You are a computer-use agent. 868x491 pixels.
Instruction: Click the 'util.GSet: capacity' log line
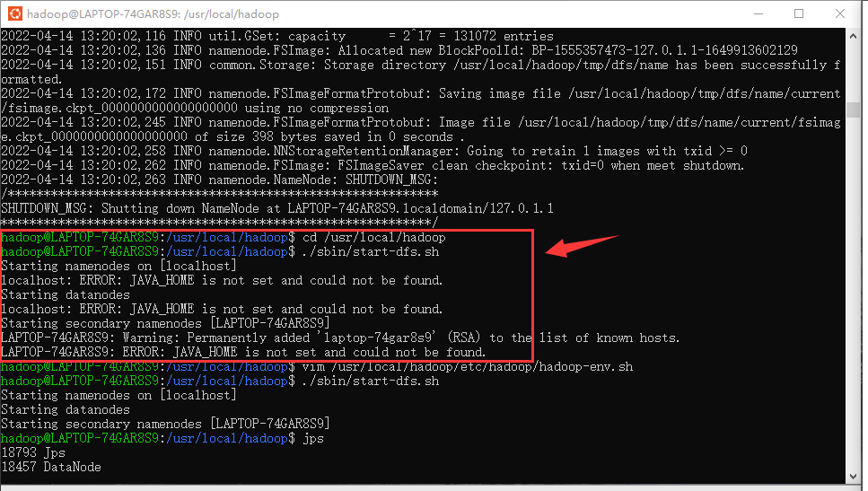click(278, 36)
